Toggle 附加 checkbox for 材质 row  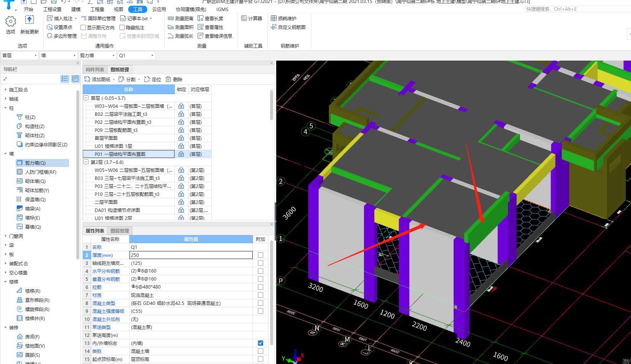(261, 295)
